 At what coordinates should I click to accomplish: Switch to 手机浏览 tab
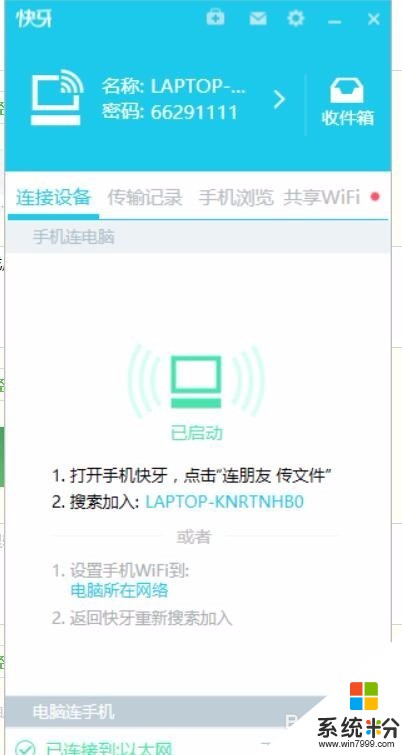(x=236, y=197)
